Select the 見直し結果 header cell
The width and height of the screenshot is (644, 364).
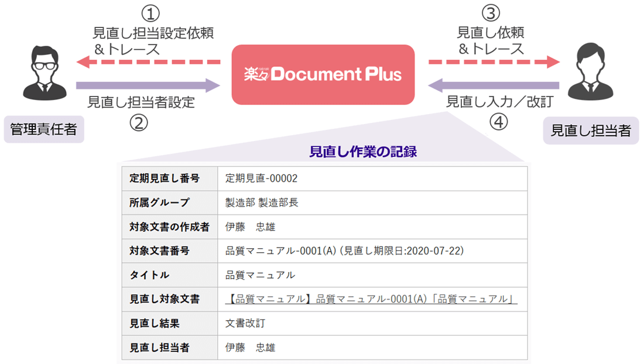click(x=170, y=324)
